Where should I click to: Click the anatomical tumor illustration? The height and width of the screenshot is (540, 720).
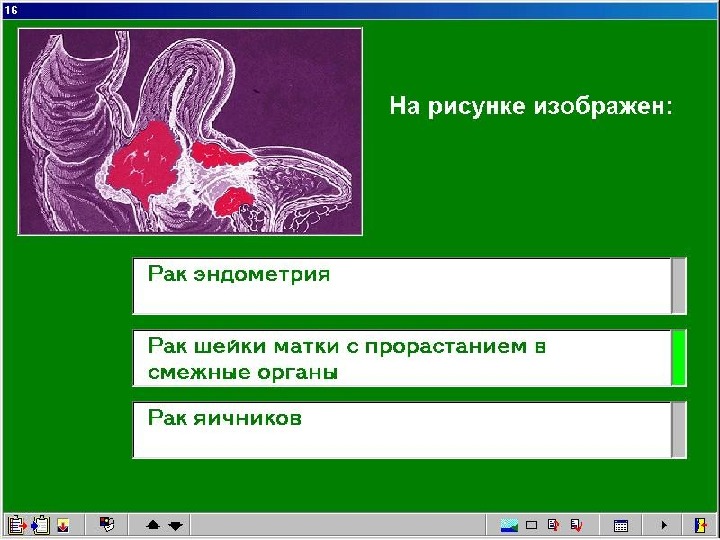190,132
